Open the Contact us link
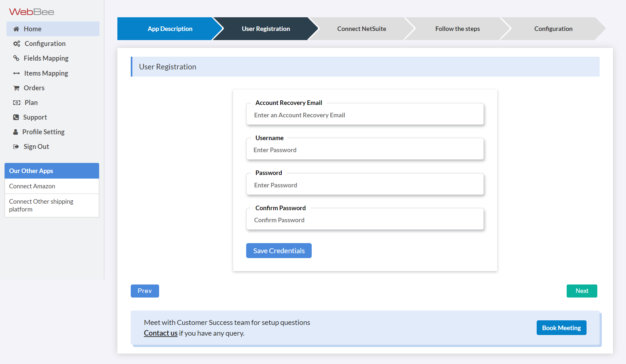626x364 pixels. (160, 333)
